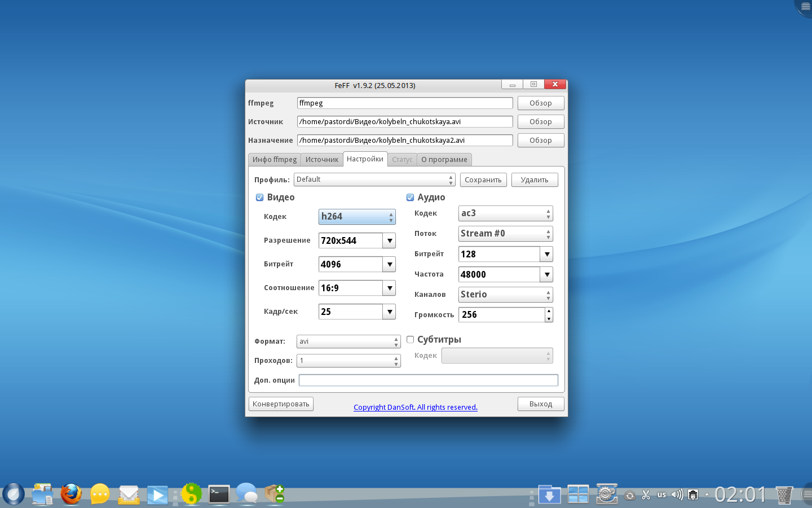Open the downloads folder in the panel
Viewport: 812px width, 508px height.
point(549,494)
